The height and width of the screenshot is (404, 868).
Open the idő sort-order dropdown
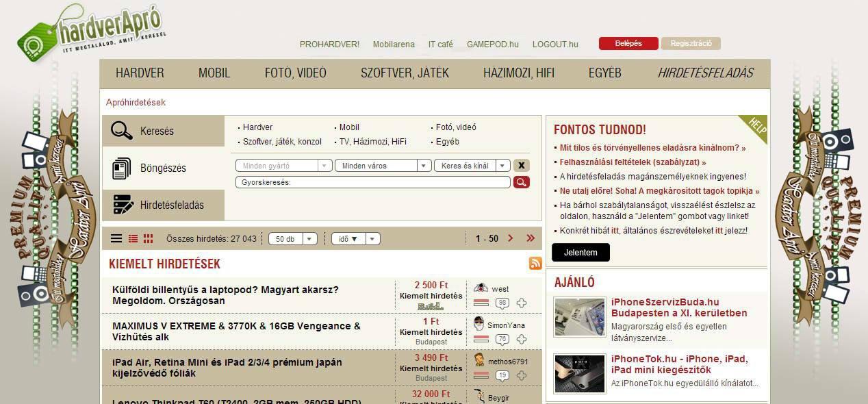pos(355,239)
